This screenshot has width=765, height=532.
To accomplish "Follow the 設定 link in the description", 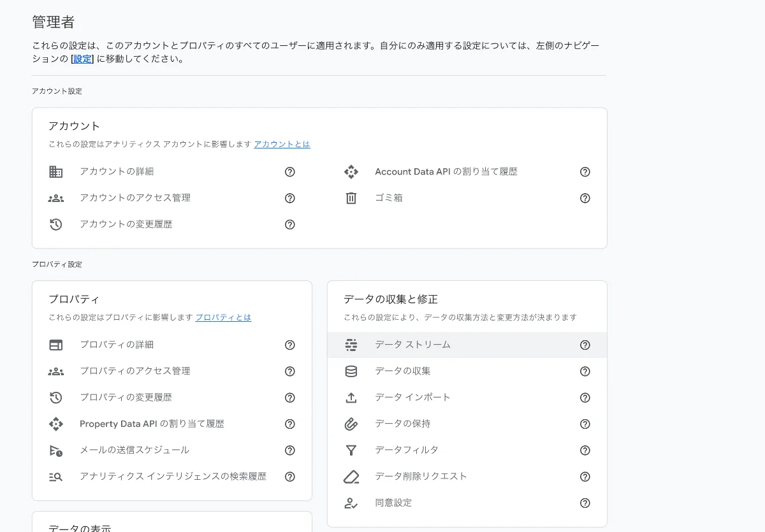I will tap(82, 59).
